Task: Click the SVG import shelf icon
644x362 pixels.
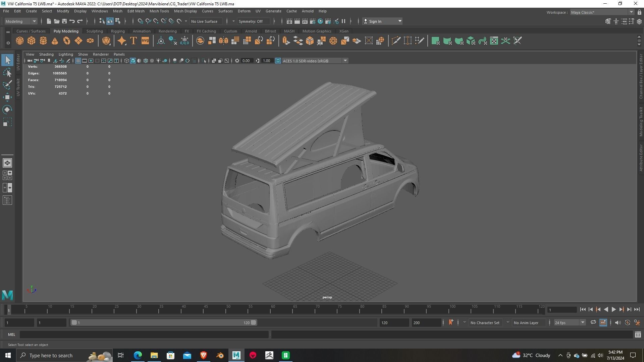Action: (145, 41)
